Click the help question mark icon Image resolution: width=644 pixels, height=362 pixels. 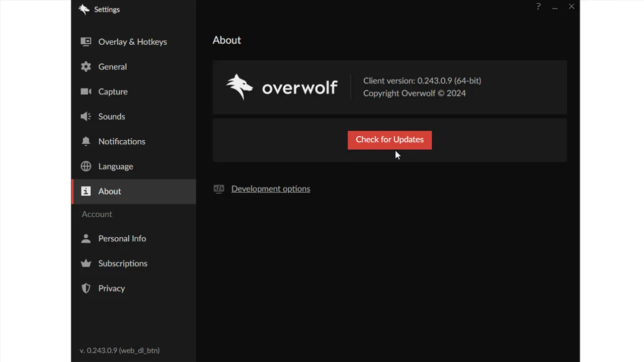(x=538, y=7)
